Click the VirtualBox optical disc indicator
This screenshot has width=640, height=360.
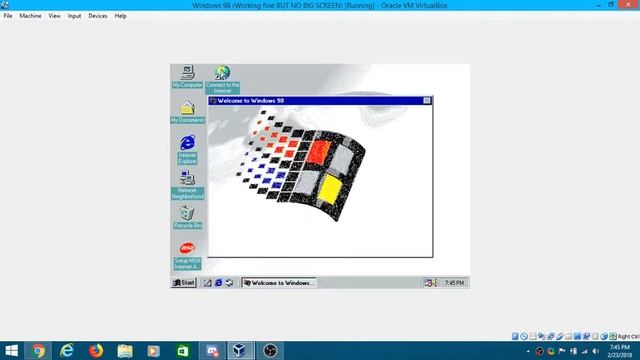point(524,336)
